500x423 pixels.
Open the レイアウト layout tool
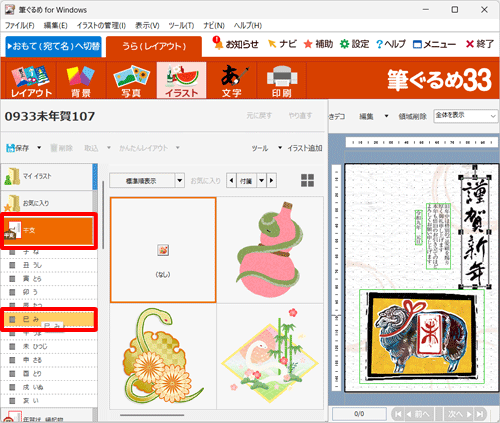(x=31, y=80)
